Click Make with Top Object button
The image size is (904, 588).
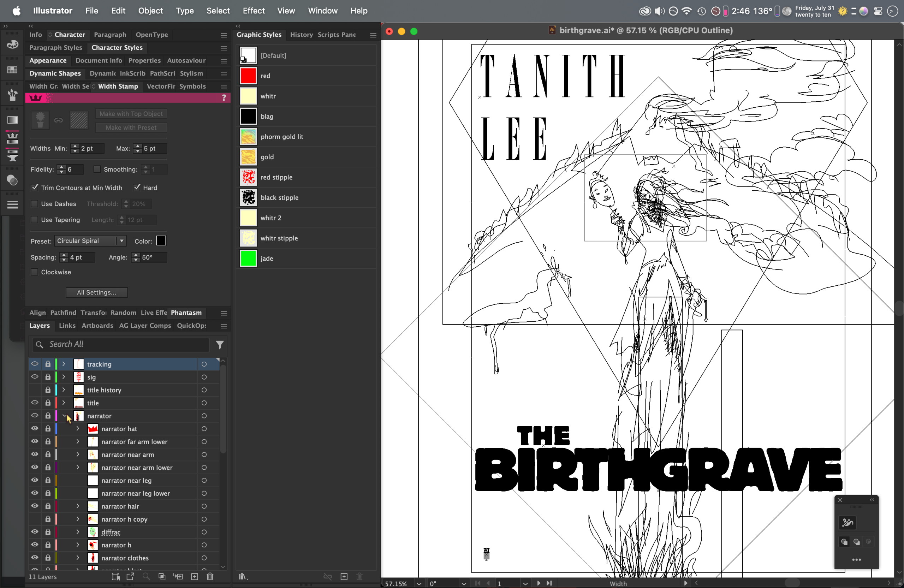(x=131, y=114)
